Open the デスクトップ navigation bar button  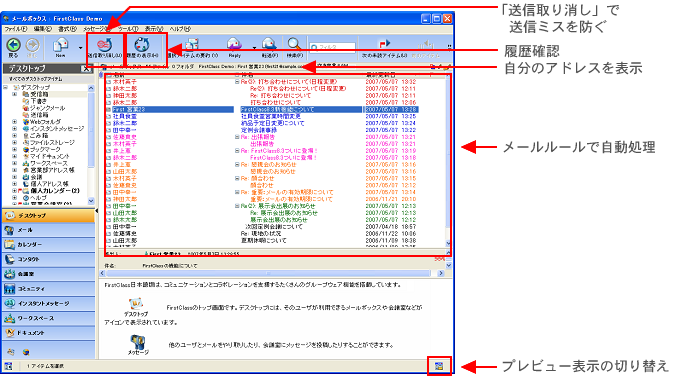tap(49, 216)
